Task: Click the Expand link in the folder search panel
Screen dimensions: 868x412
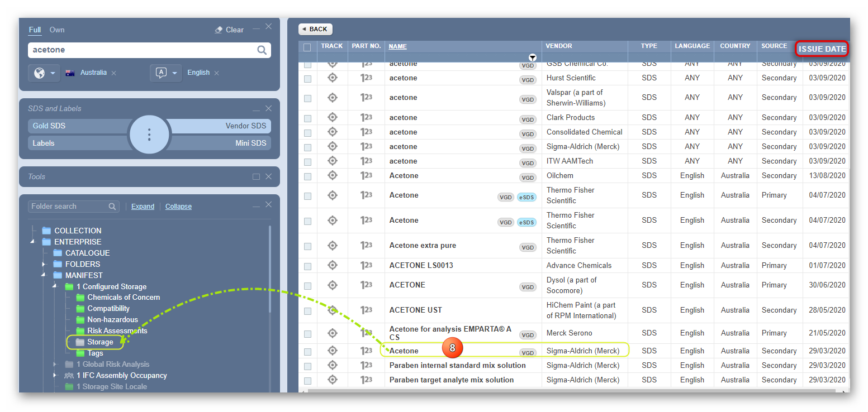Action: coord(143,206)
